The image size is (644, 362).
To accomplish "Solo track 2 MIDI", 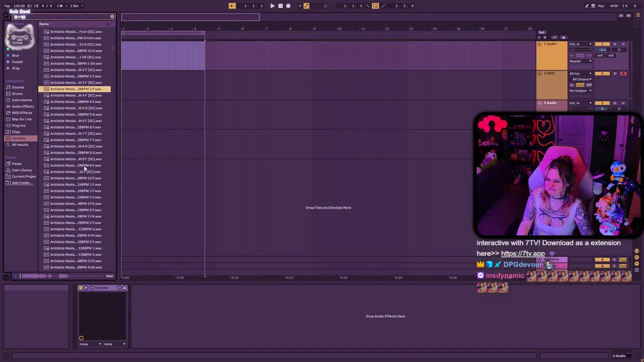I will [x=614, y=74].
